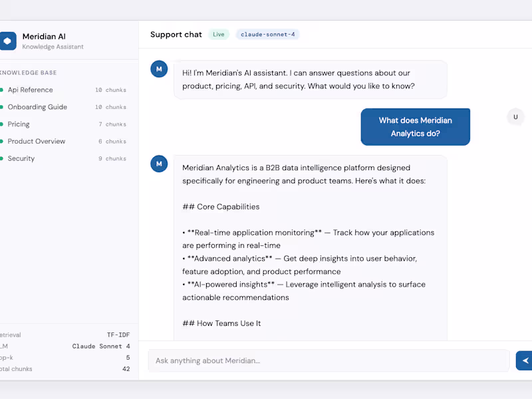Click the Meridian AI logo icon

pos(8,41)
